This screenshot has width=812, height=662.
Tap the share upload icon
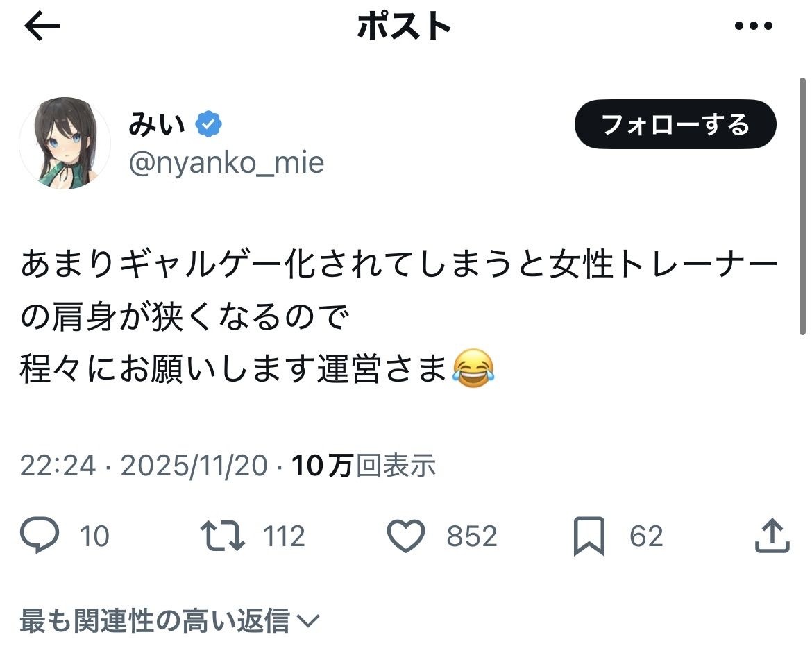pos(771,536)
